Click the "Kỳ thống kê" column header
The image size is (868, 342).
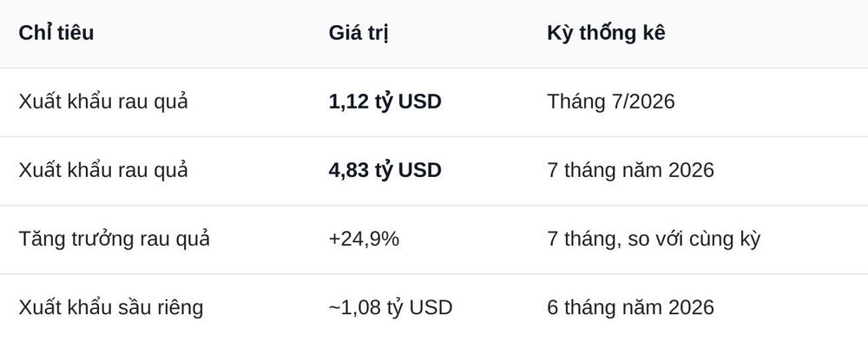tap(606, 33)
